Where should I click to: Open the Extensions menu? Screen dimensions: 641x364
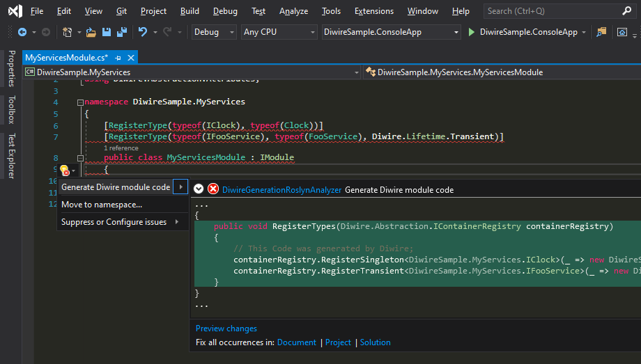point(374,11)
